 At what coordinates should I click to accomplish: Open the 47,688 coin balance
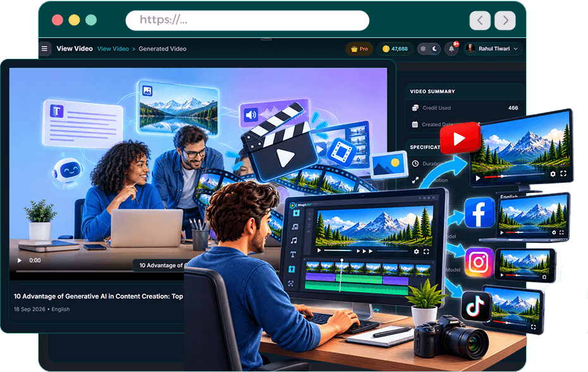click(x=395, y=49)
